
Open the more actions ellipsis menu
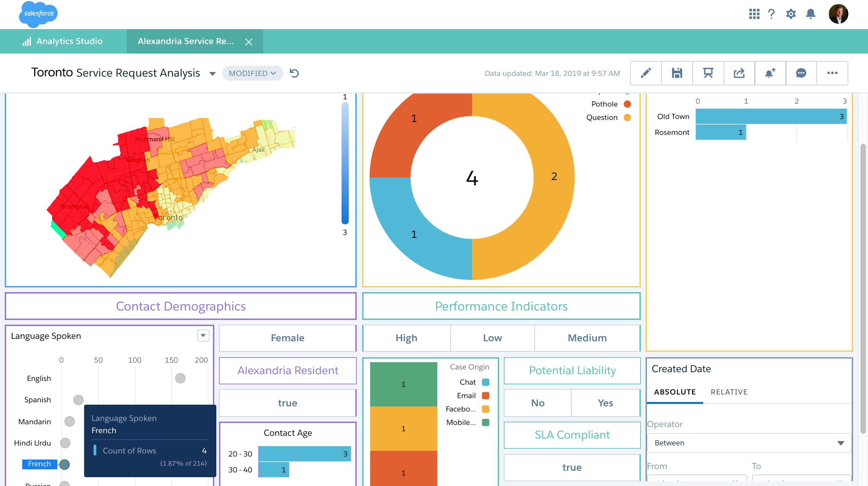point(832,73)
